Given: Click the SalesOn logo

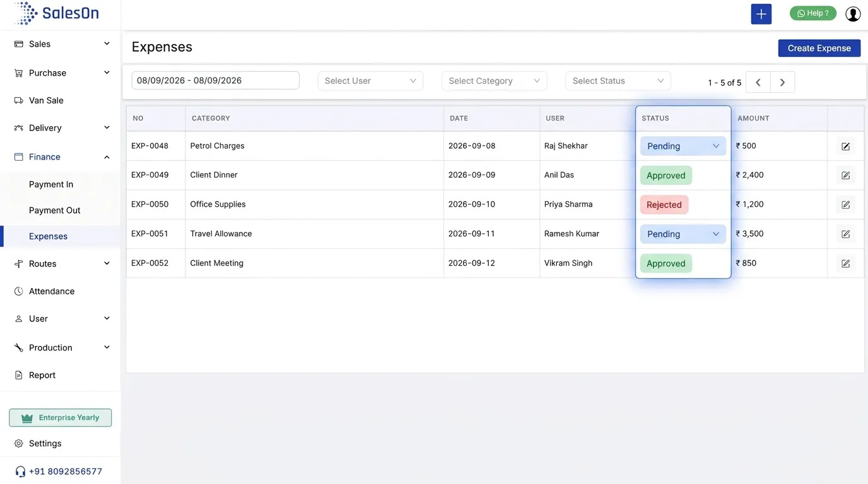Looking at the screenshot, I should 57,13.
